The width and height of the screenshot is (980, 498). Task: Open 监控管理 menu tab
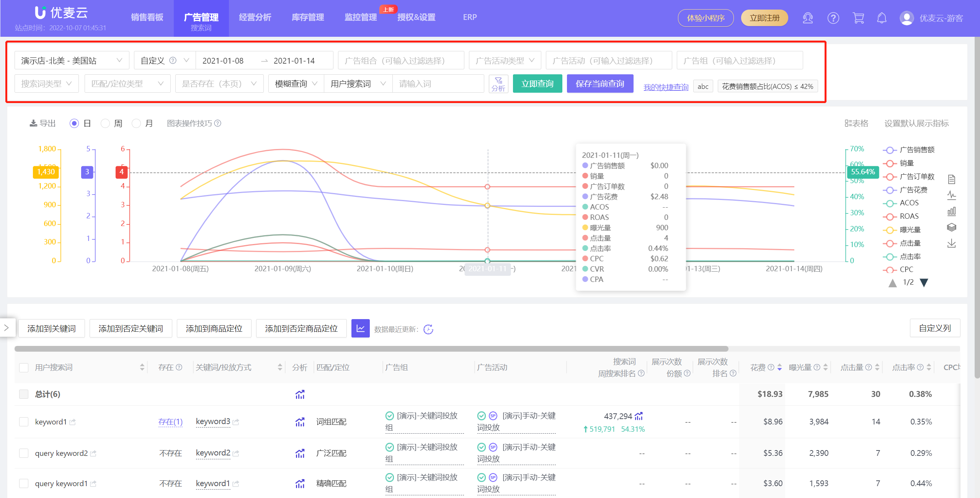tap(361, 17)
